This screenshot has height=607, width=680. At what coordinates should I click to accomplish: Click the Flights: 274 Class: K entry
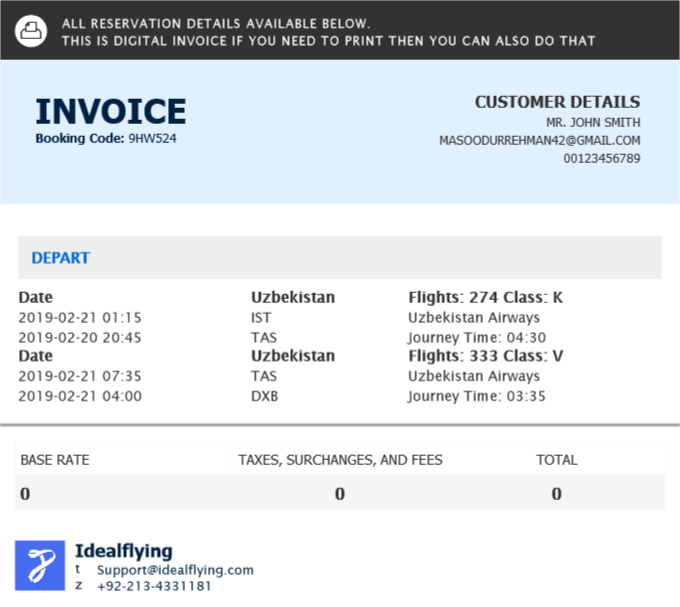click(x=486, y=297)
